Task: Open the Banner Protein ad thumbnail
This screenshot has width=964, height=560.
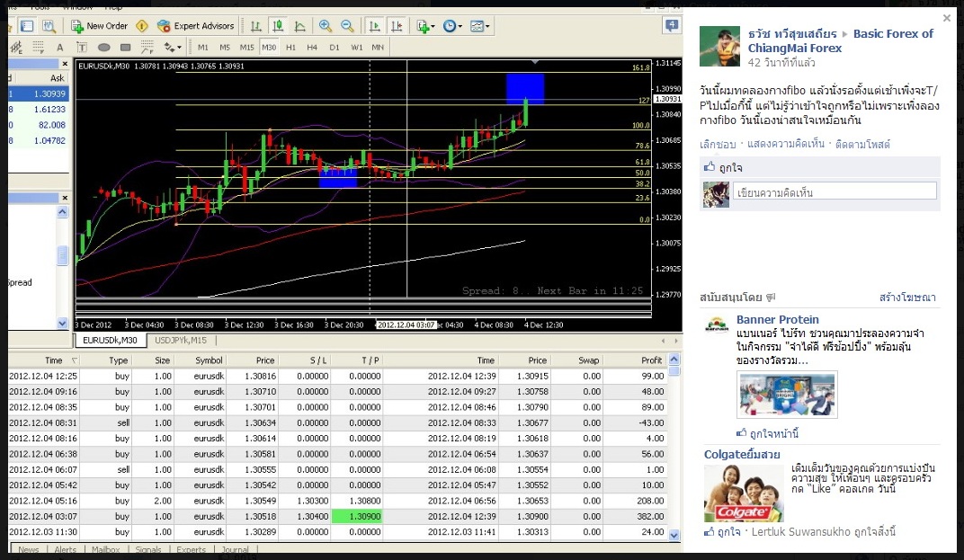Action: pos(787,395)
